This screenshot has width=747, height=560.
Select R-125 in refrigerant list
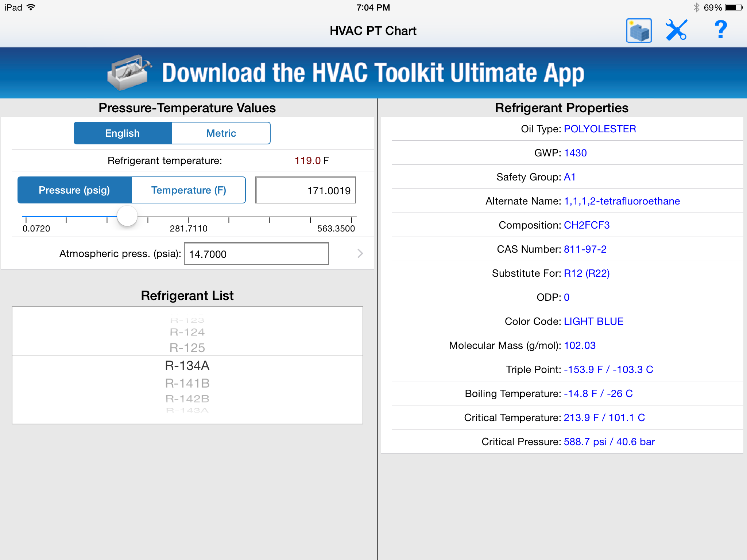(187, 348)
